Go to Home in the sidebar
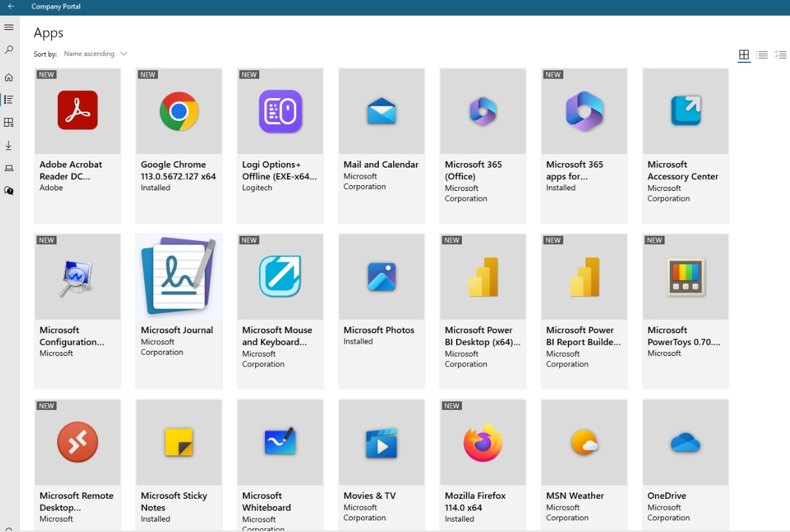This screenshot has height=532, width=790. (9, 77)
